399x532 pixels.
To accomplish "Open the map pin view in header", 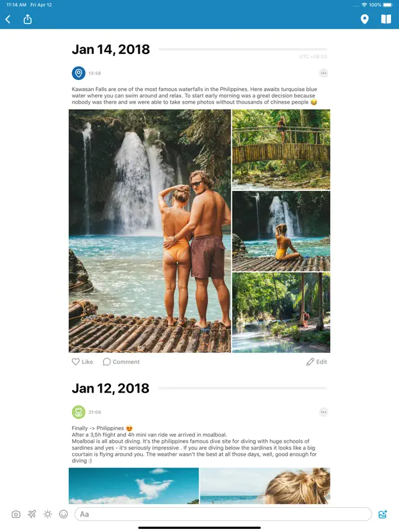I will (x=364, y=19).
